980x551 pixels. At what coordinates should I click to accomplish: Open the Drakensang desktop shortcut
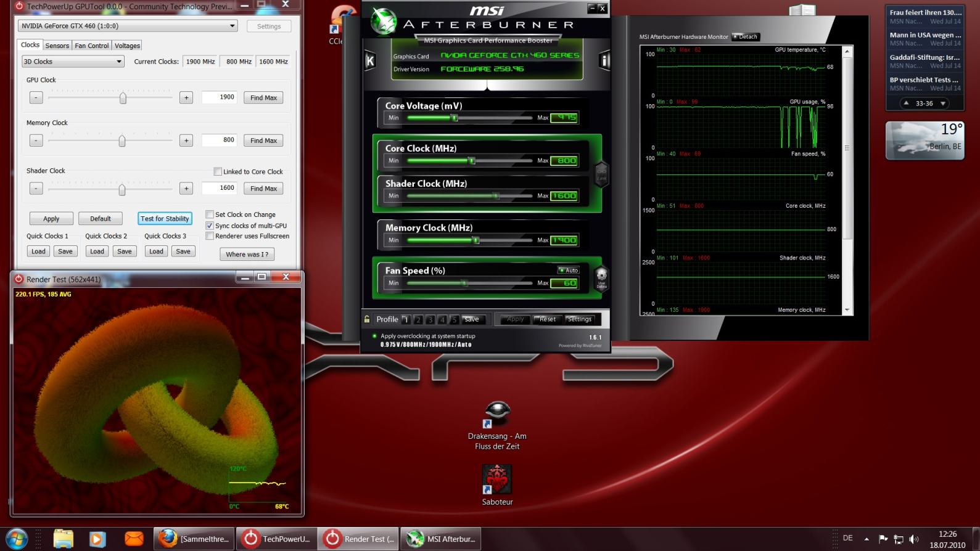pos(497,425)
